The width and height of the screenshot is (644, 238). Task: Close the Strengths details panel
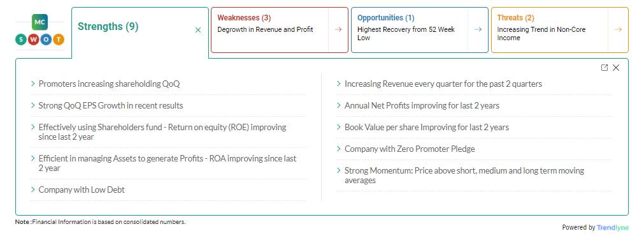(616, 68)
